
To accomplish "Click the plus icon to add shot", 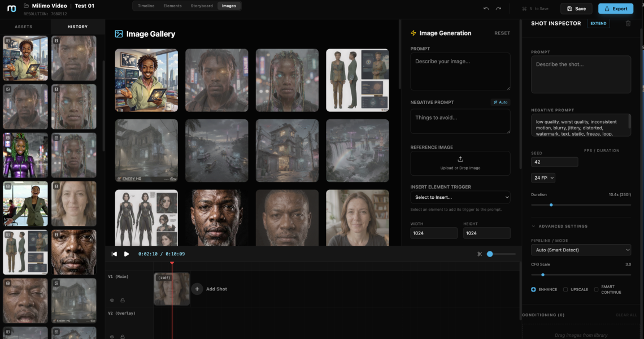I will pos(197,289).
